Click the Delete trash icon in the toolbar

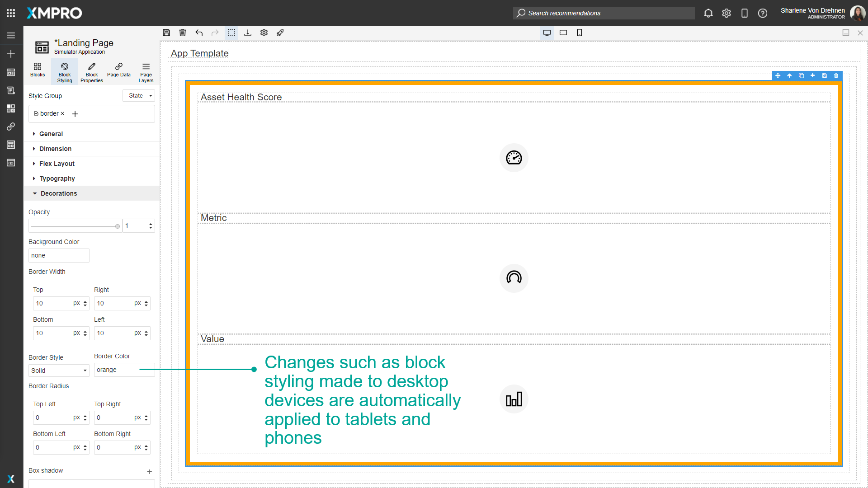pos(183,33)
